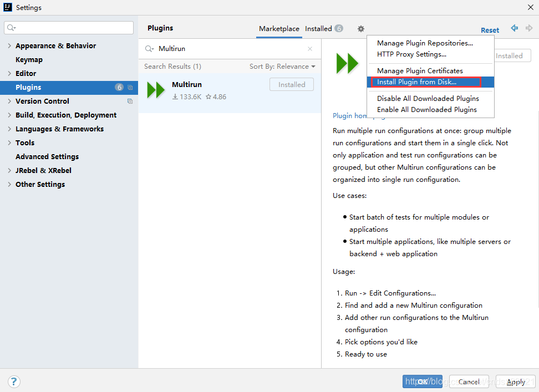Click the Ready to use step text
This screenshot has height=392, width=539.
coord(366,354)
